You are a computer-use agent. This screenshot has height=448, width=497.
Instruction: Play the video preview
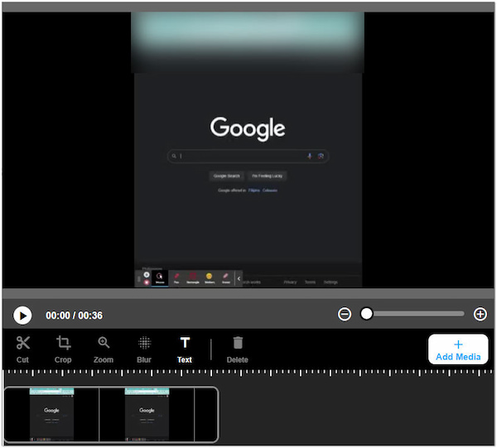[x=22, y=316]
